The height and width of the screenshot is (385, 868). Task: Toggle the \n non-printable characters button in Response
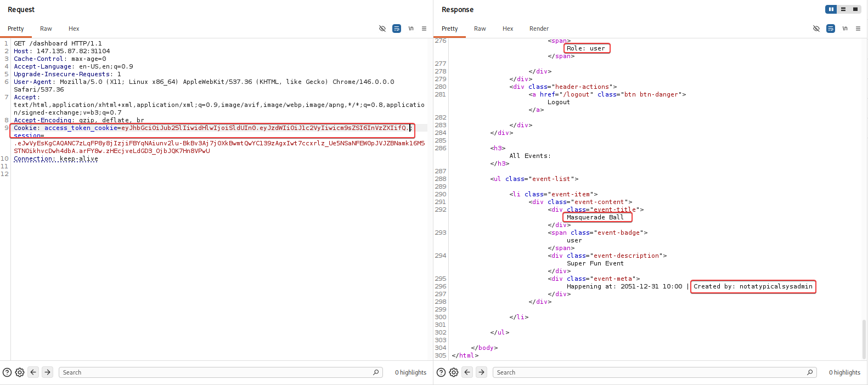point(845,29)
